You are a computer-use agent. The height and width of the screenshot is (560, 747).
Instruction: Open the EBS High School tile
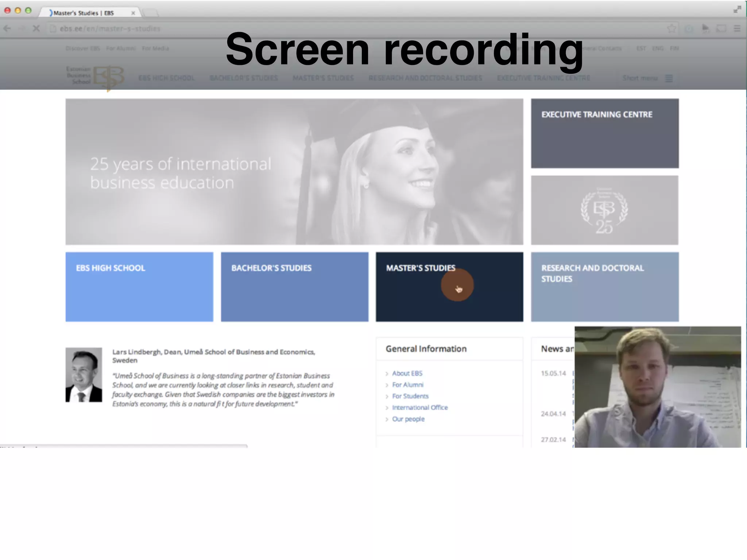click(139, 287)
